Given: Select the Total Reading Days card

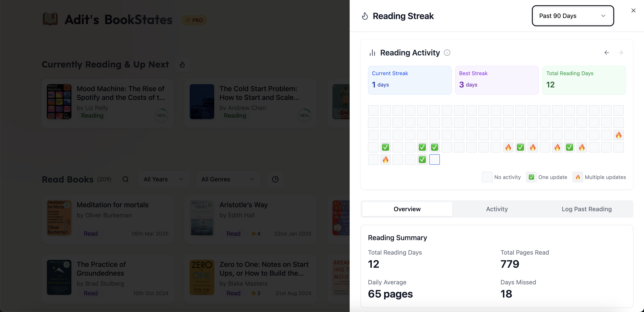Looking at the screenshot, I should pos(584,80).
